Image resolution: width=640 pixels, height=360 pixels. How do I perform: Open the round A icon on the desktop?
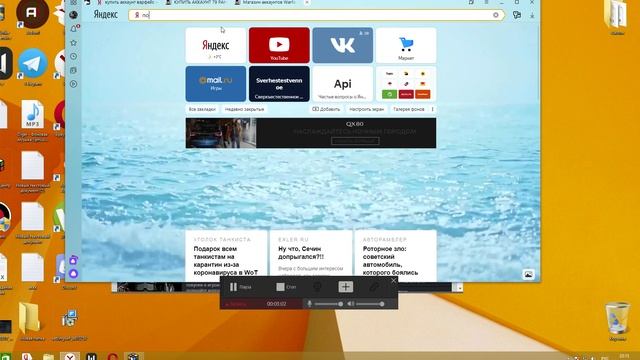(x=32, y=13)
